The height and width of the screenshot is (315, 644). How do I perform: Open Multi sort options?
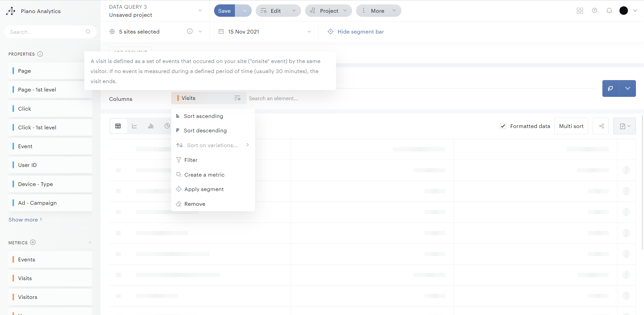(x=571, y=126)
